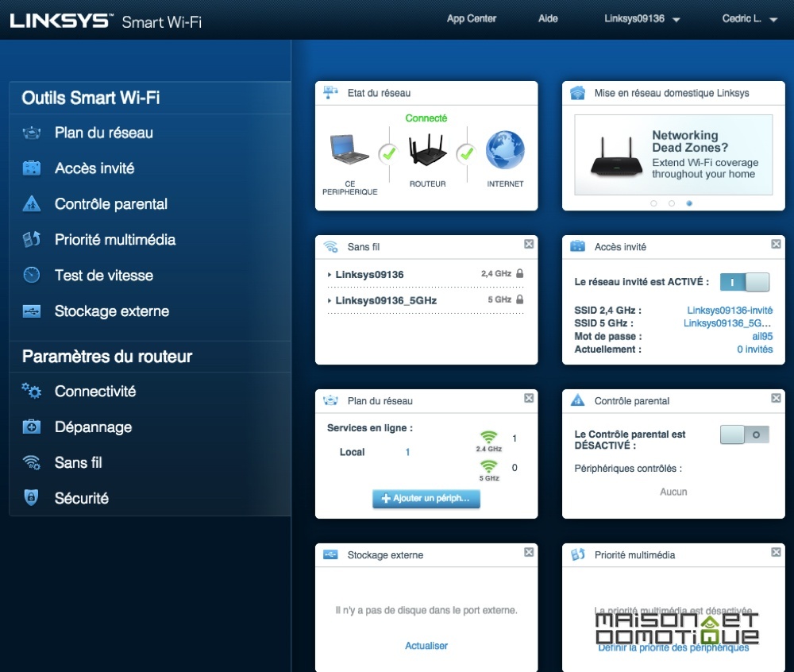The image size is (794, 672).
Task: Click the Networking Dead Zones banner
Action: click(673, 154)
